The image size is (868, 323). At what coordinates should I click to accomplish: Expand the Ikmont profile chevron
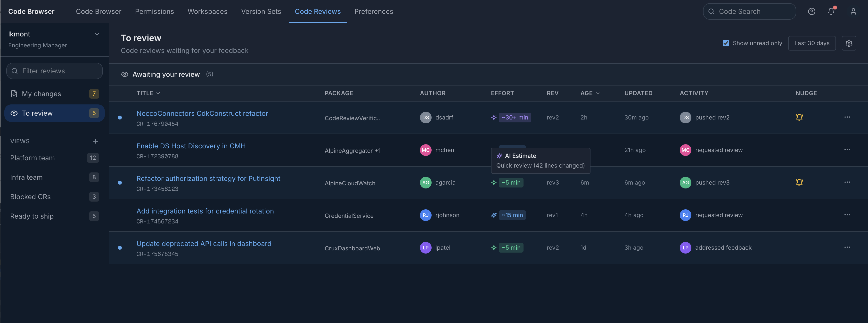97,34
